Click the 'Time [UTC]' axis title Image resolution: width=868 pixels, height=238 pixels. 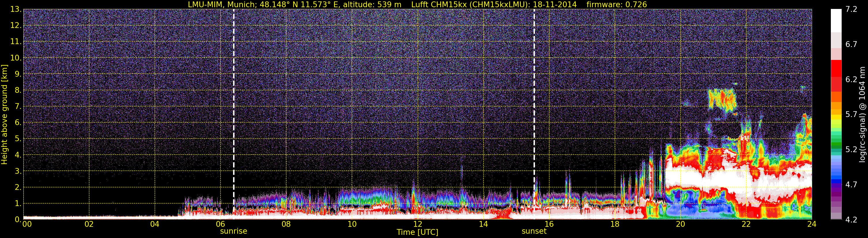point(417,232)
